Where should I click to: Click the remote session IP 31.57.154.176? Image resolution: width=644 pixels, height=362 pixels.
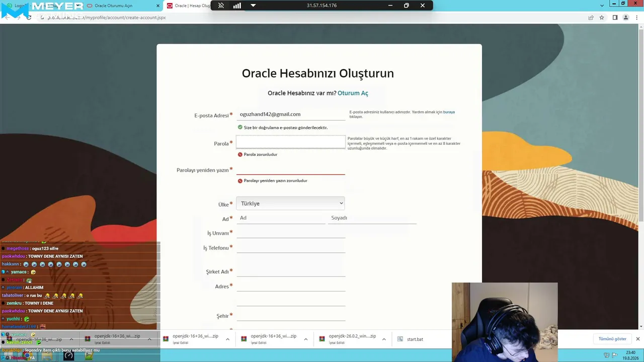click(321, 6)
